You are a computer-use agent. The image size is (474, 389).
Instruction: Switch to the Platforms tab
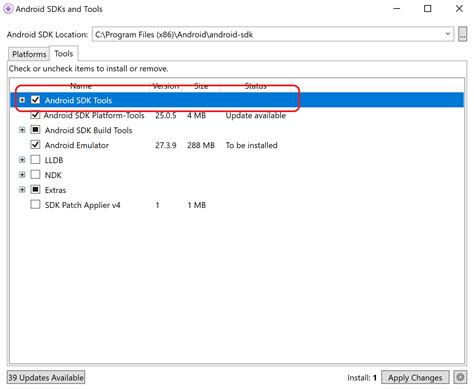29,54
